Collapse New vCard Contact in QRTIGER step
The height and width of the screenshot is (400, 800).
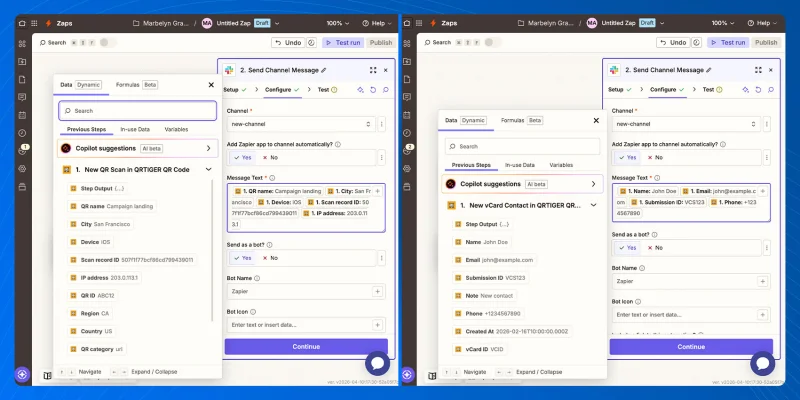(x=593, y=205)
